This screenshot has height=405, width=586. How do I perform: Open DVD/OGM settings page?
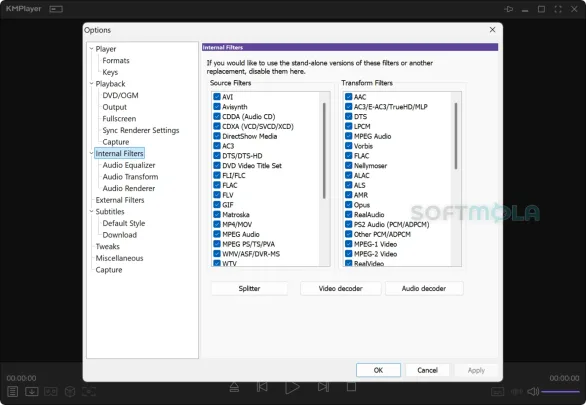click(120, 95)
